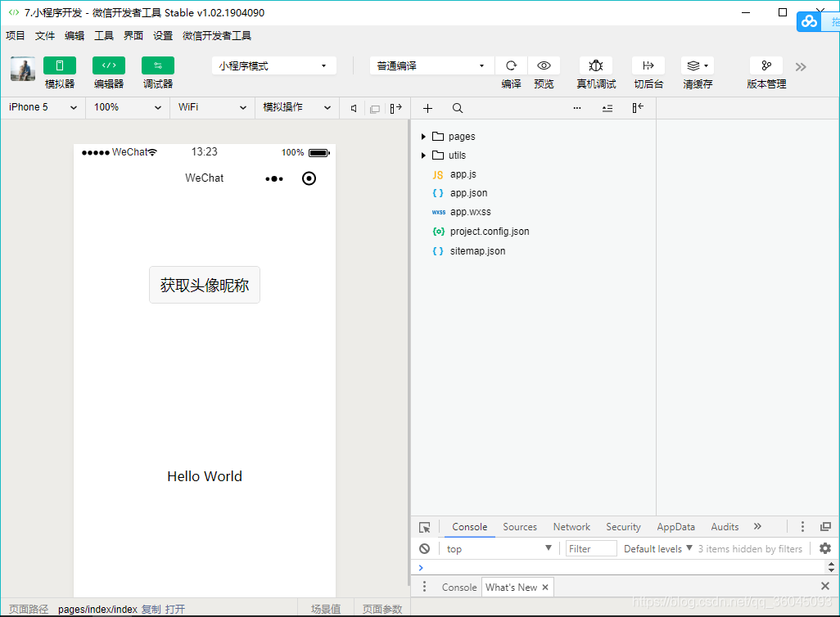Open the 微信开发者工具 menu
The height and width of the screenshot is (617, 840).
pos(217,36)
